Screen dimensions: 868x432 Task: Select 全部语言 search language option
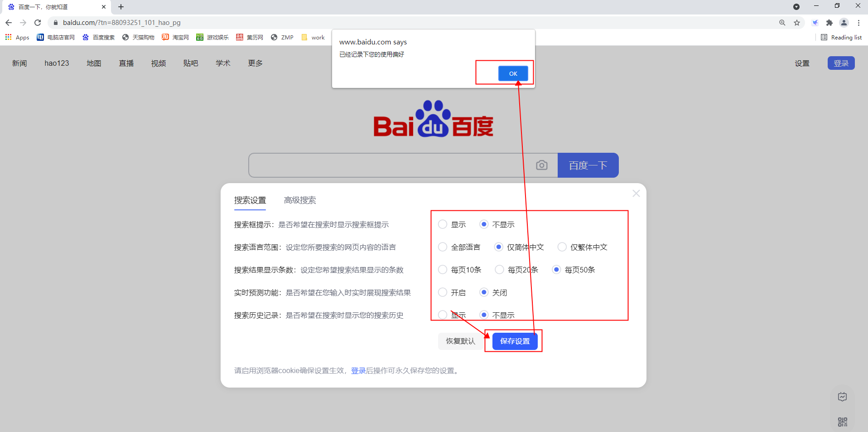[x=443, y=247]
